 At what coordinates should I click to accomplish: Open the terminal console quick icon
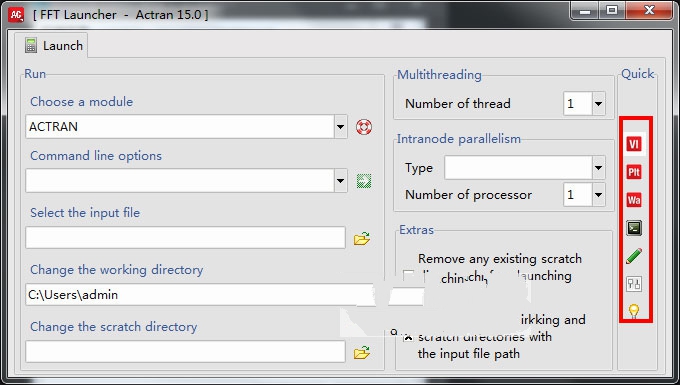pyautogui.click(x=634, y=228)
